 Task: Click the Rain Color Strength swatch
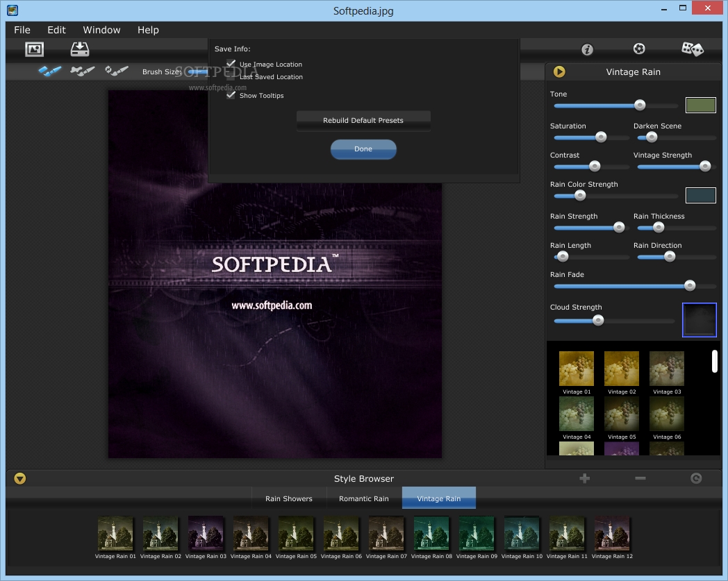pyautogui.click(x=701, y=195)
